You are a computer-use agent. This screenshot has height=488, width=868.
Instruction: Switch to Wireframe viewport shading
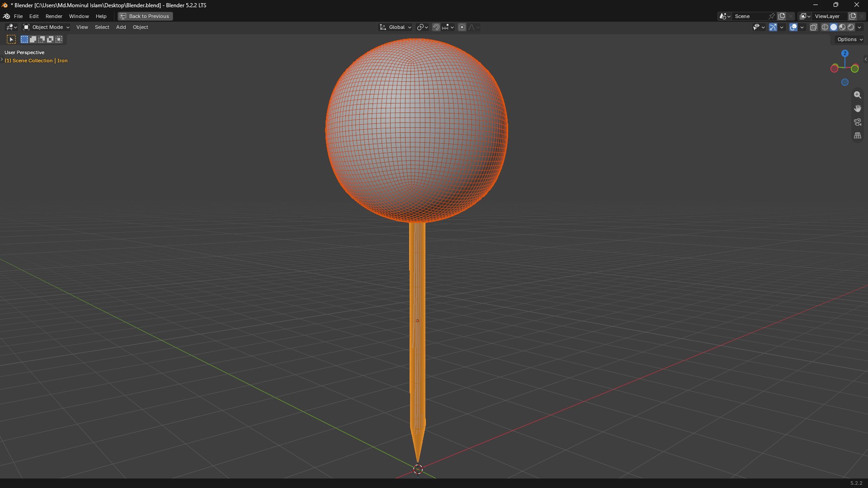pyautogui.click(x=825, y=28)
